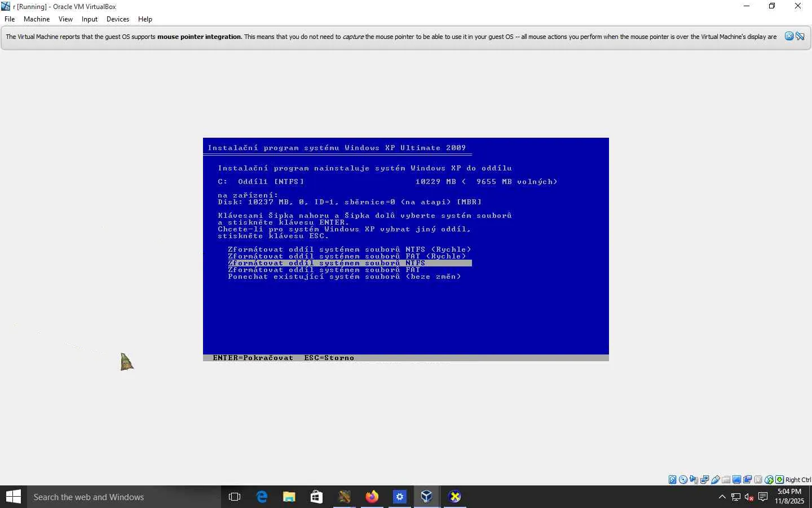812x508 pixels.
Task: Open the Machine menu
Action: pyautogui.click(x=37, y=19)
